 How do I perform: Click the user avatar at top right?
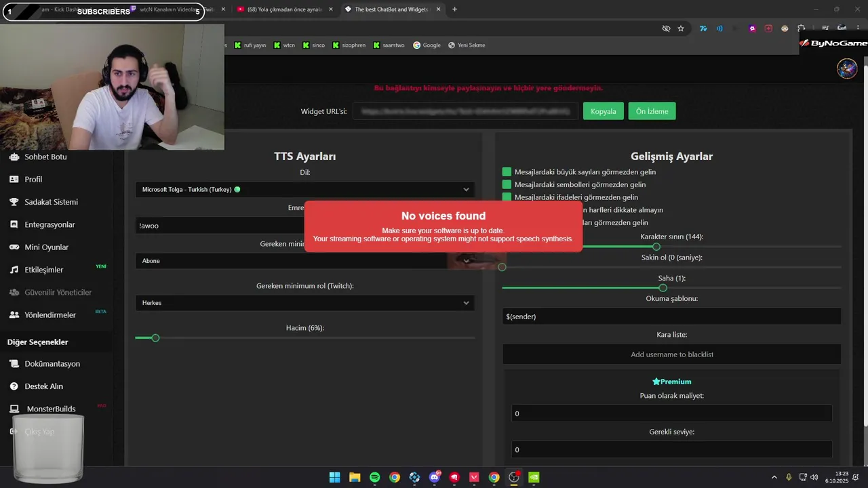click(846, 68)
